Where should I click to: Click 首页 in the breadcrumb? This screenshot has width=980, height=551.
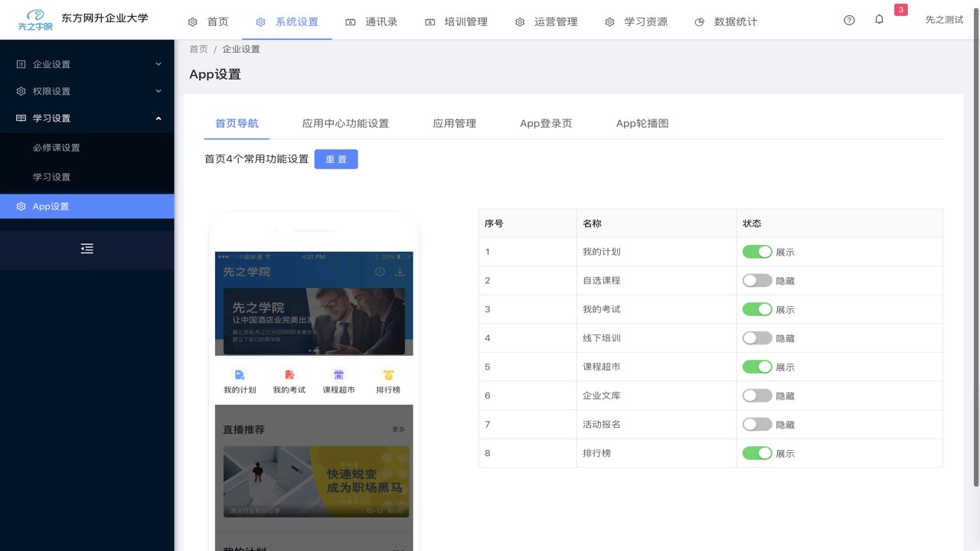198,49
